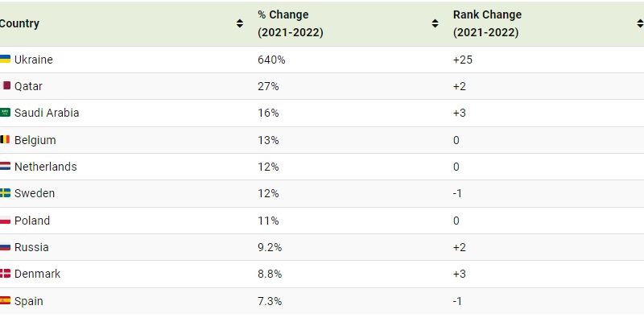Click the Rank Change (2021-2022) header
This screenshot has width=644, height=322.
pos(487,24)
